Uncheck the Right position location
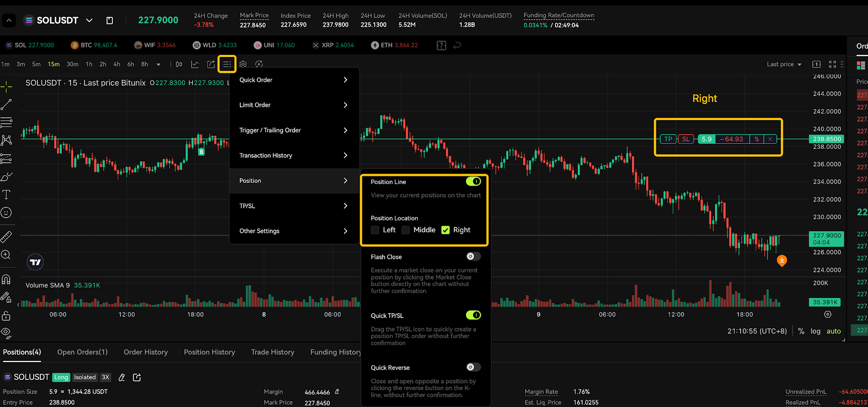868x407 pixels. [x=445, y=230]
